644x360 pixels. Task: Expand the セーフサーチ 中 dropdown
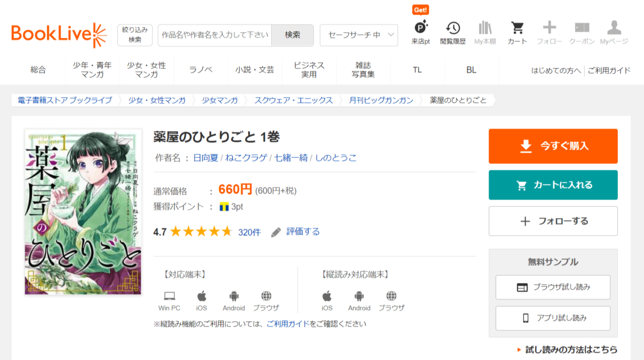(359, 35)
